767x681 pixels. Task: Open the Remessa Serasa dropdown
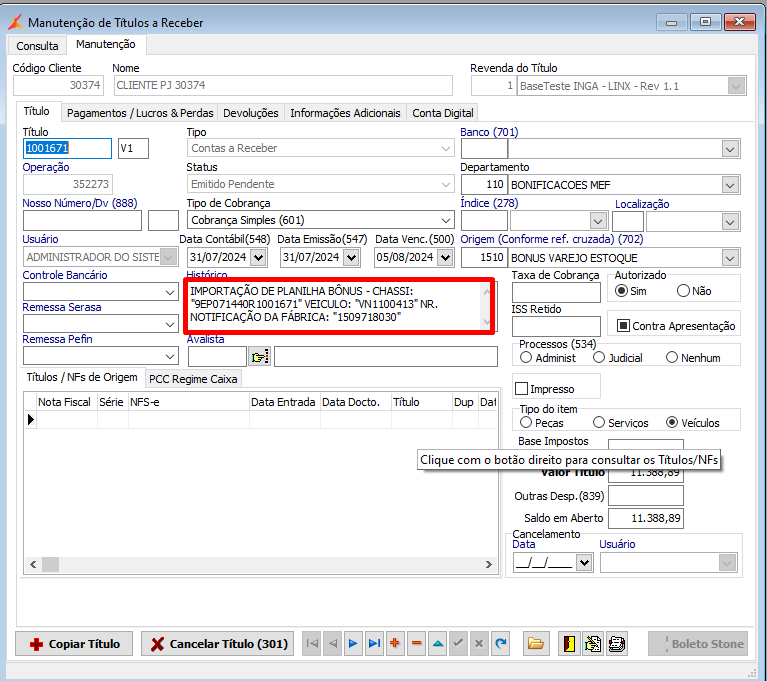pyautogui.click(x=170, y=324)
